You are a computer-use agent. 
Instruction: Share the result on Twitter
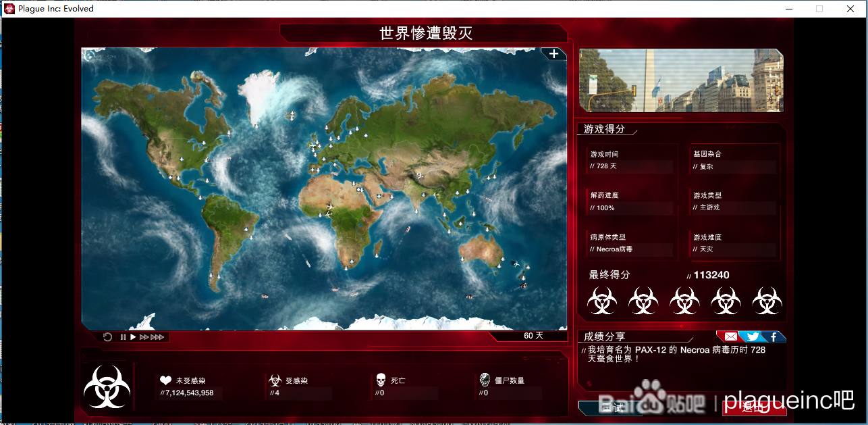[x=753, y=336]
